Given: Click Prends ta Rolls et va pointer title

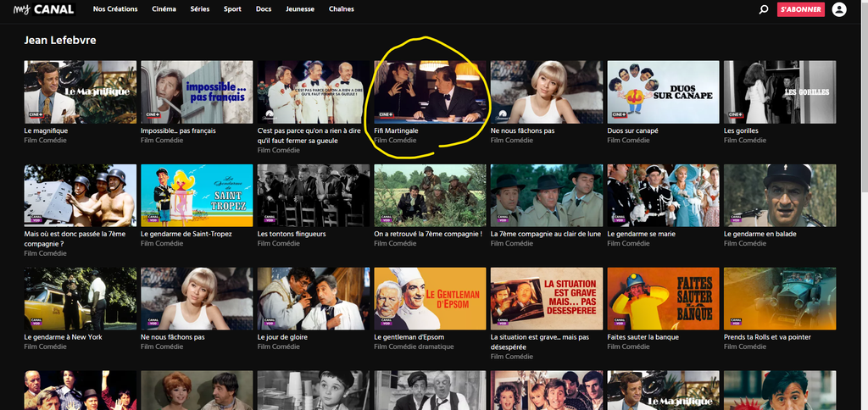Looking at the screenshot, I should 767,337.
